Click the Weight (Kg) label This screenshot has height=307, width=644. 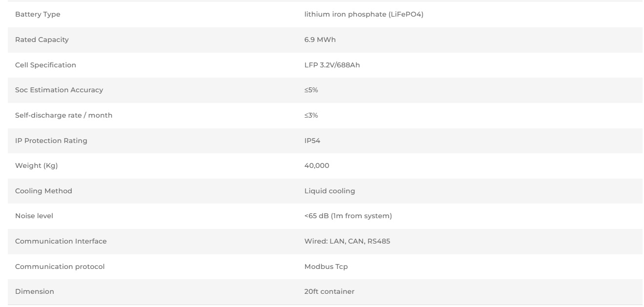(36, 166)
